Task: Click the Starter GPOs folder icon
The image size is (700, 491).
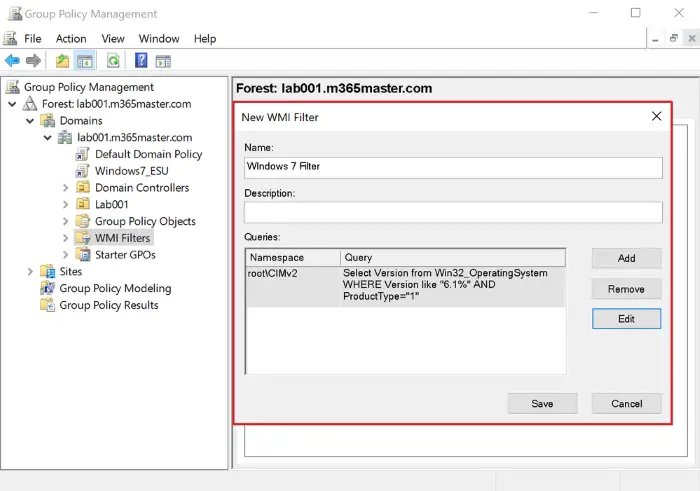Action: [x=83, y=254]
